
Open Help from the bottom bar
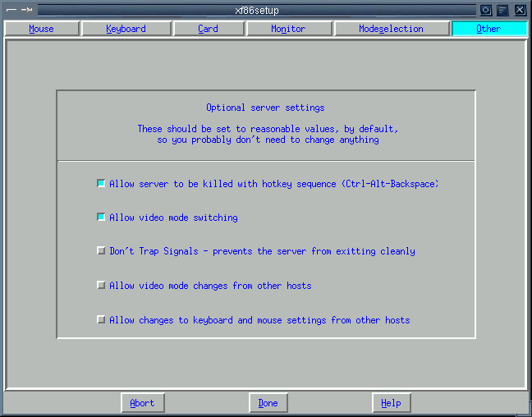point(391,403)
